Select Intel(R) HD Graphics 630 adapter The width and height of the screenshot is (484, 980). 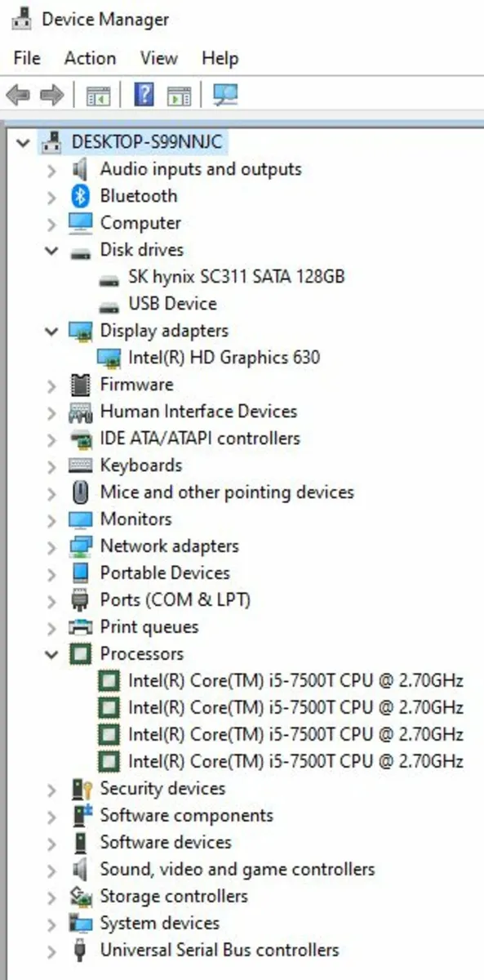click(x=224, y=358)
